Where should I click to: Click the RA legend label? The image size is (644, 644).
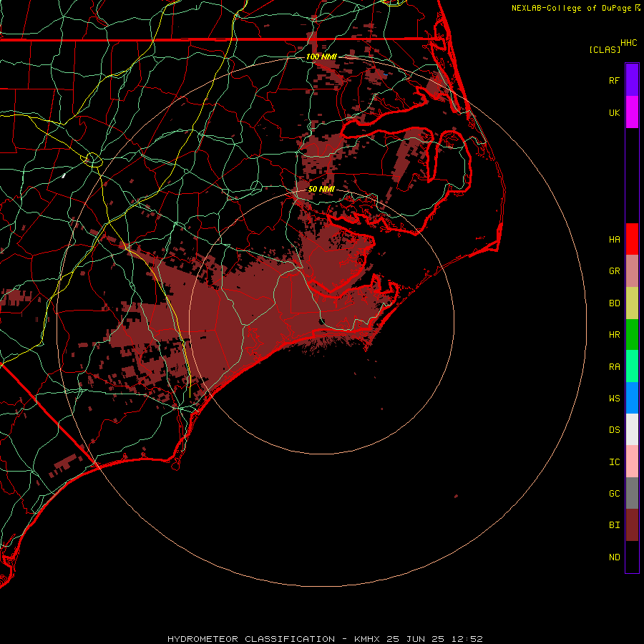[x=615, y=367]
